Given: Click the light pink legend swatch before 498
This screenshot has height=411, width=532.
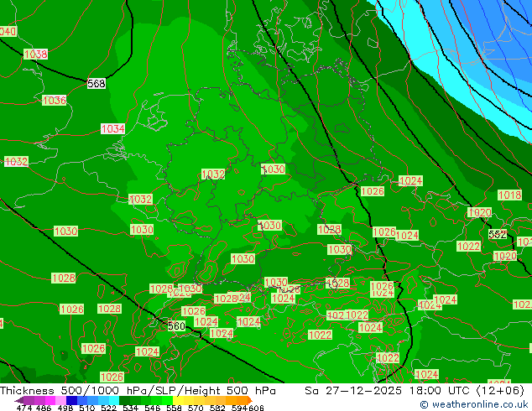Looking at the screenshot, I should click(x=60, y=400).
